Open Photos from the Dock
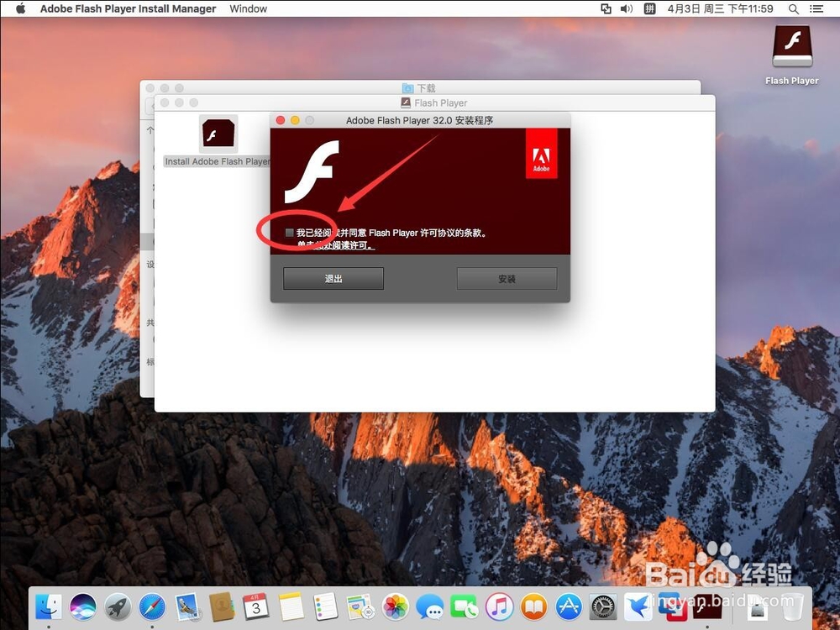Viewport: 840px width, 630px height. tap(396, 607)
